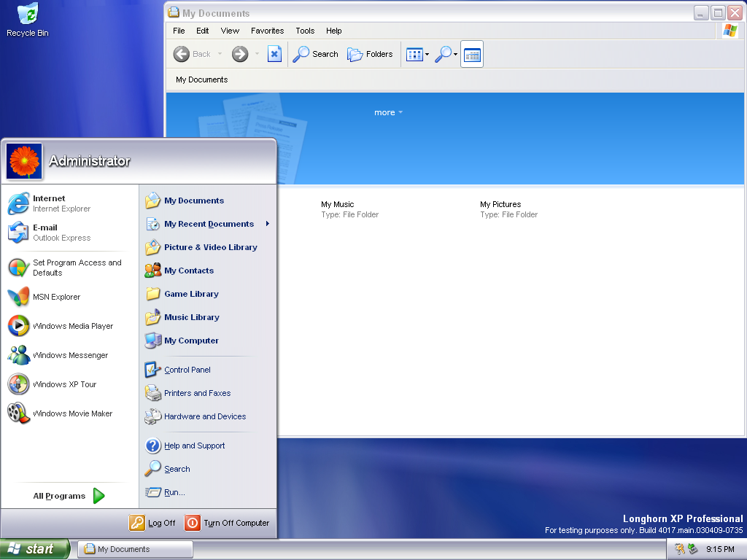Open the Views dropdown arrow in toolbar

pyautogui.click(x=427, y=55)
